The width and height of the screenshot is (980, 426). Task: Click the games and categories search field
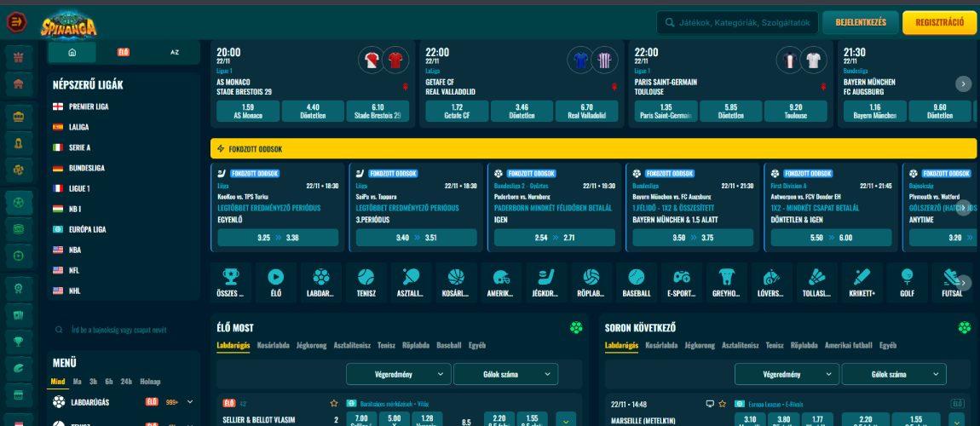[737, 22]
